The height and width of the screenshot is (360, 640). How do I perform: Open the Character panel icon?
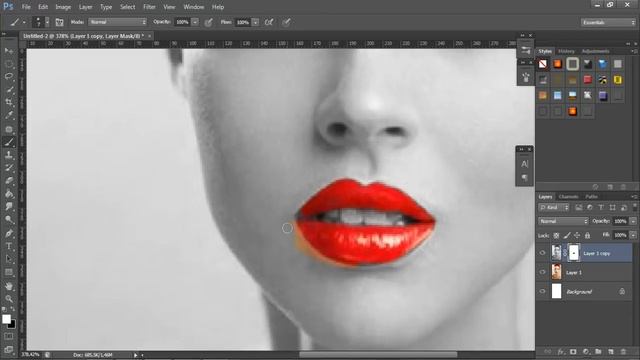click(x=525, y=164)
